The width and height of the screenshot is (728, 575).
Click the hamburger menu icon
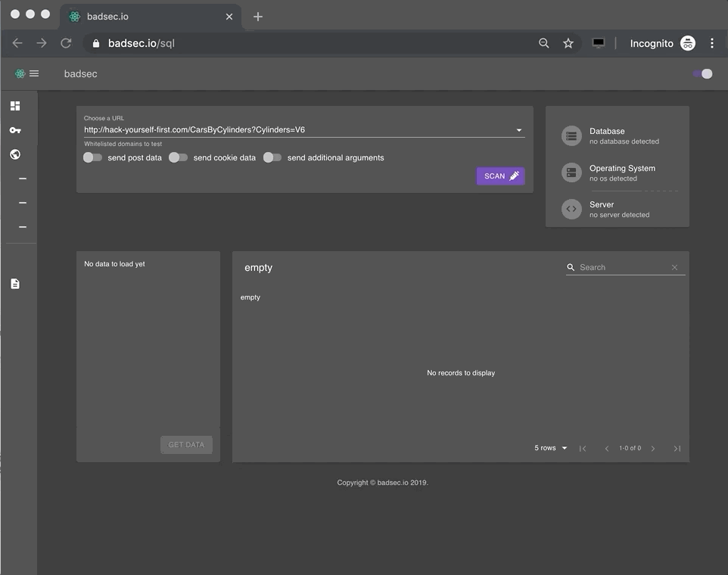pyautogui.click(x=34, y=74)
